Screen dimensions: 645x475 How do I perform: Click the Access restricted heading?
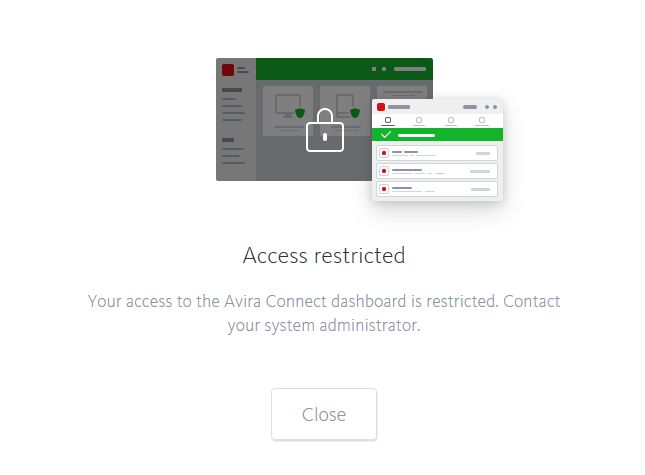(324, 255)
